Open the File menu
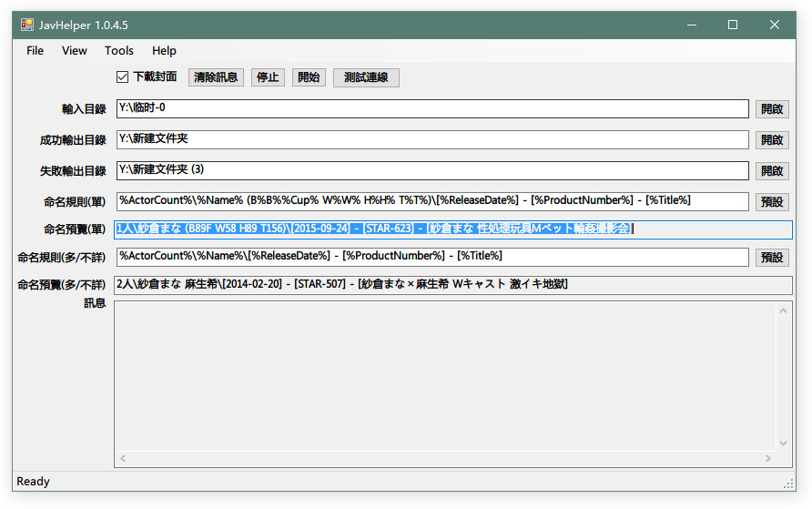This screenshot has height=509, width=812. pyautogui.click(x=36, y=51)
